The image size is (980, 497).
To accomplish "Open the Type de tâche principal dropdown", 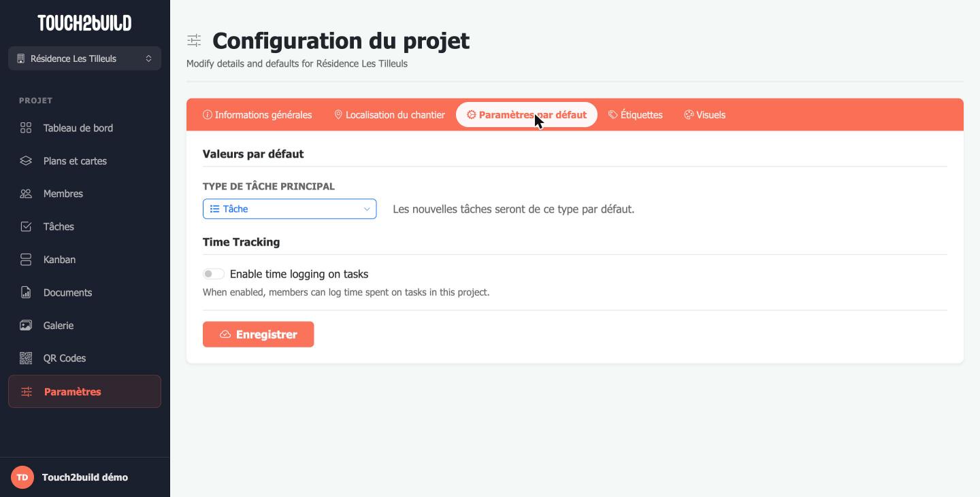I will (x=289, y=209).
